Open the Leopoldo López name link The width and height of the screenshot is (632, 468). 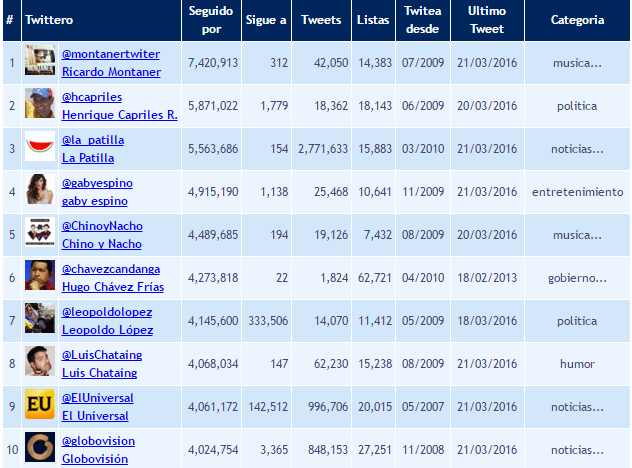(108, 330)
